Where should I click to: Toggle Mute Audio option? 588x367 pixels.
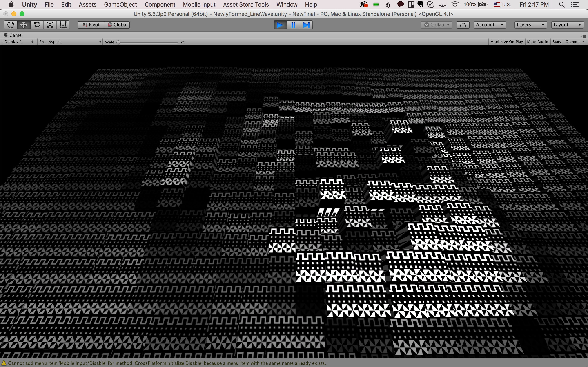tap(537, 42)
